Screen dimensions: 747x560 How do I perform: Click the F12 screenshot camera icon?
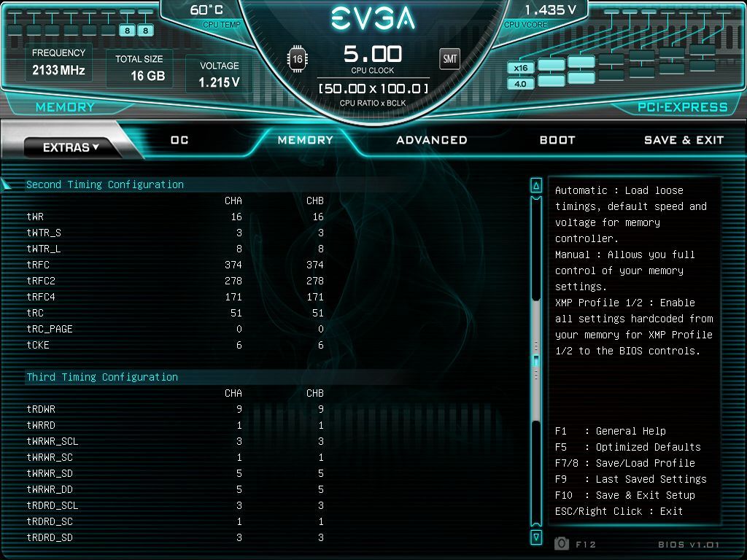click(562, 543)
